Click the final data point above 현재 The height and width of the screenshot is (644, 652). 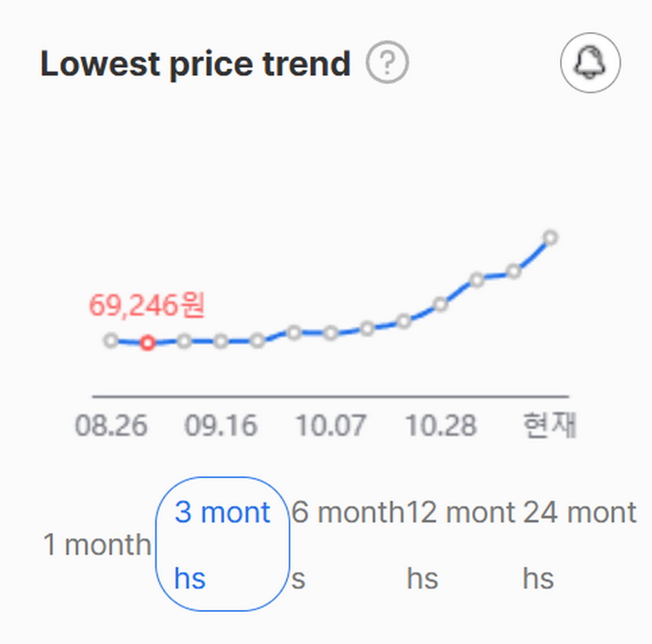(549, 236)
